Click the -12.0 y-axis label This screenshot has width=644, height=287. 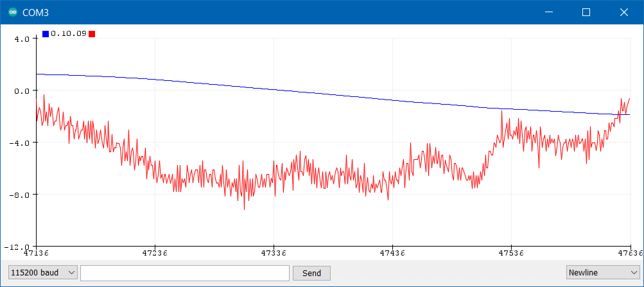pos(18,247)
